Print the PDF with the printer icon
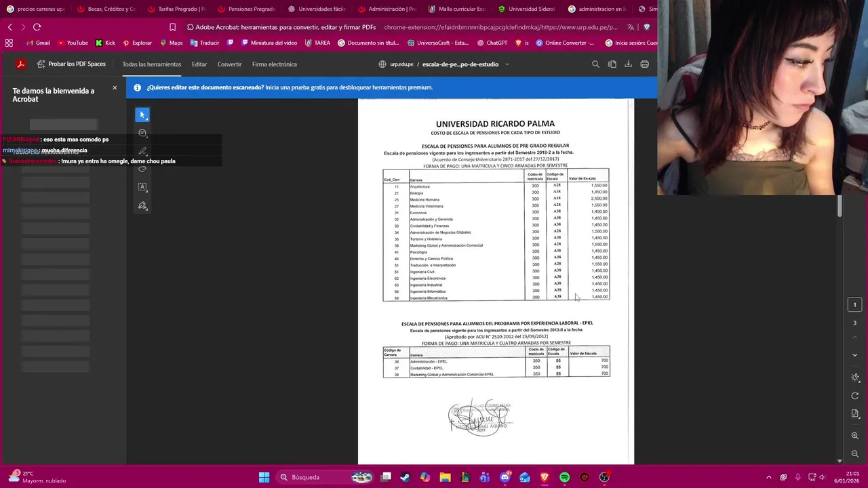This screenshot has width=868, height=488. 645,64
